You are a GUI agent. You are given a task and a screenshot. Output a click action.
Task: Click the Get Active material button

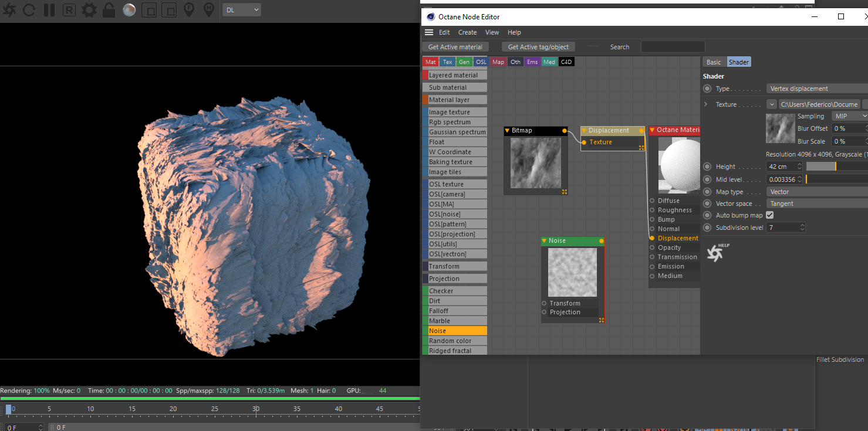coord(455,47)
